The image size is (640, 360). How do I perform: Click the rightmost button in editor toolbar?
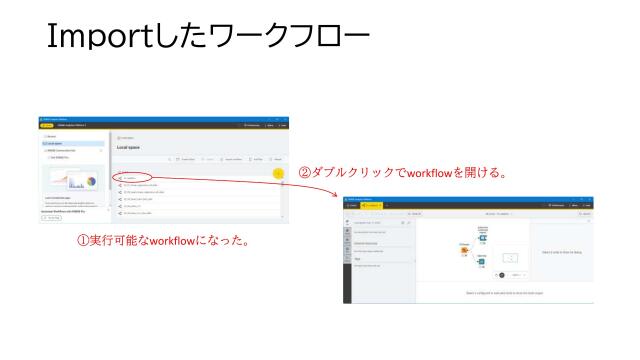[585, 214]
